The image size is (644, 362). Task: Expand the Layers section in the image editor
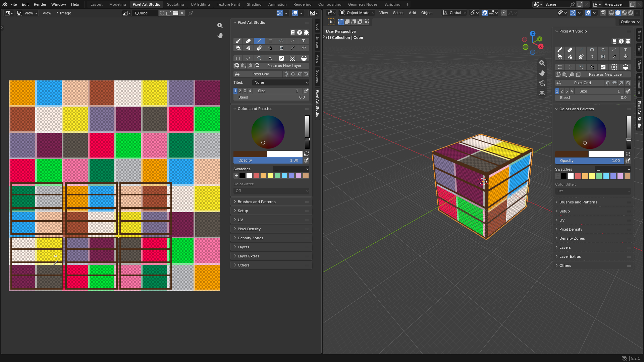[271, 247]
